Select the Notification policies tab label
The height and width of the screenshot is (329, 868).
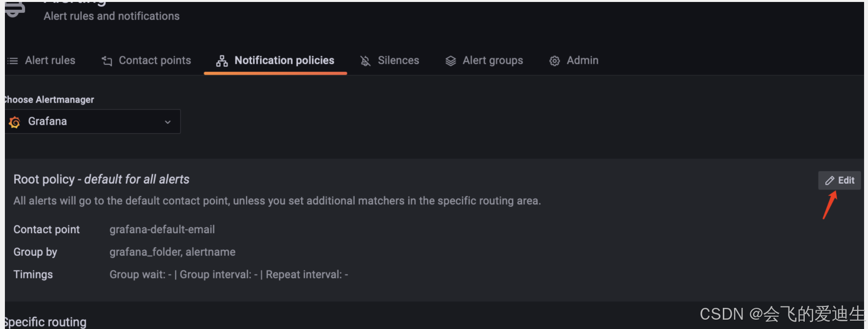tap(284, 60)
